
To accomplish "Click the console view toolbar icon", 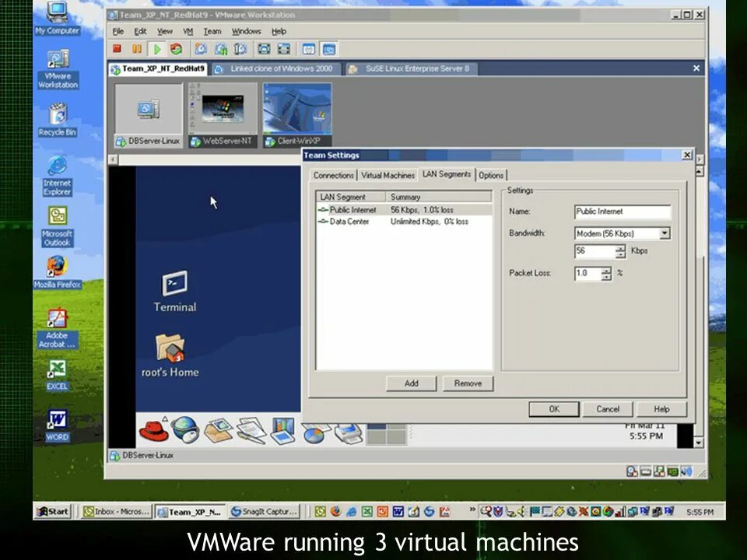I will click(328, 49).
